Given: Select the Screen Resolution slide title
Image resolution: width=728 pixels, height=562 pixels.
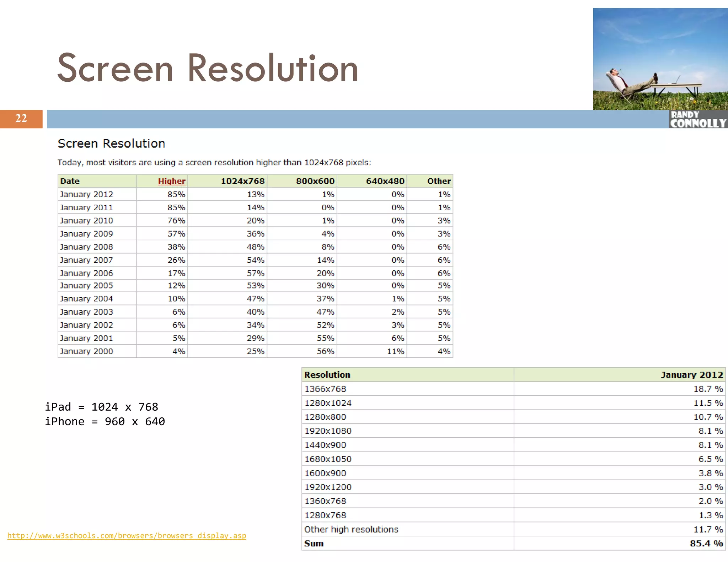Looking at the screenshot, I should (x=208, y=67).
